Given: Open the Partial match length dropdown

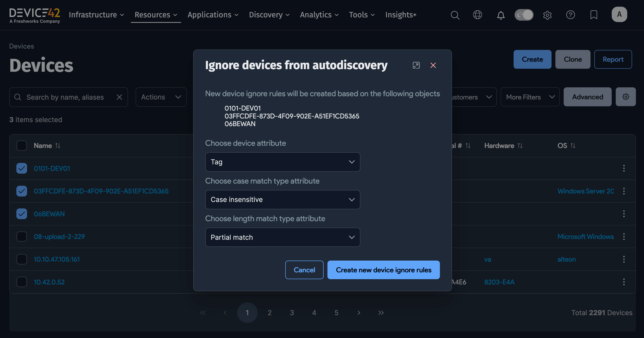Looking at the screenshot, I should [x=282, y=237].
